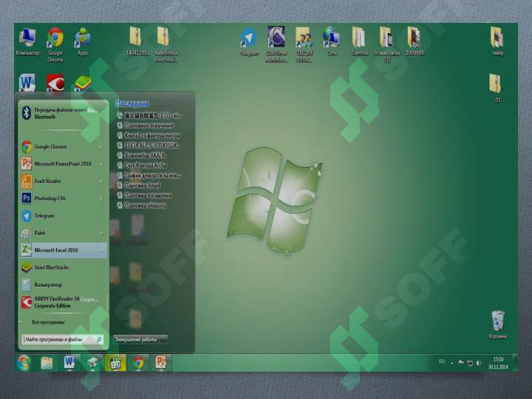Expand PowerPoint 2010 jump list arrow
This screenshot has width=532, height=399.
tap(101, 164)
